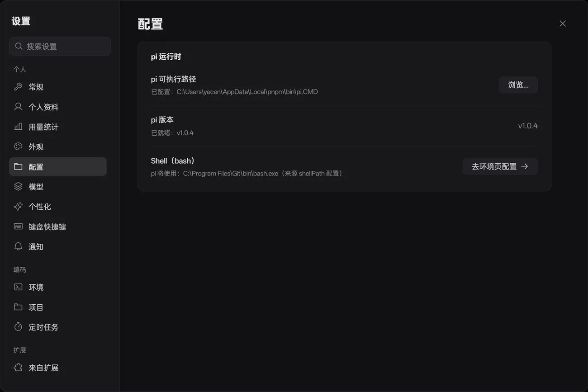Image resolution: width=588 pixels, height=392 pixels.
Task: Go to the 项目 section in the sidebar
Action: click(58, 307)
